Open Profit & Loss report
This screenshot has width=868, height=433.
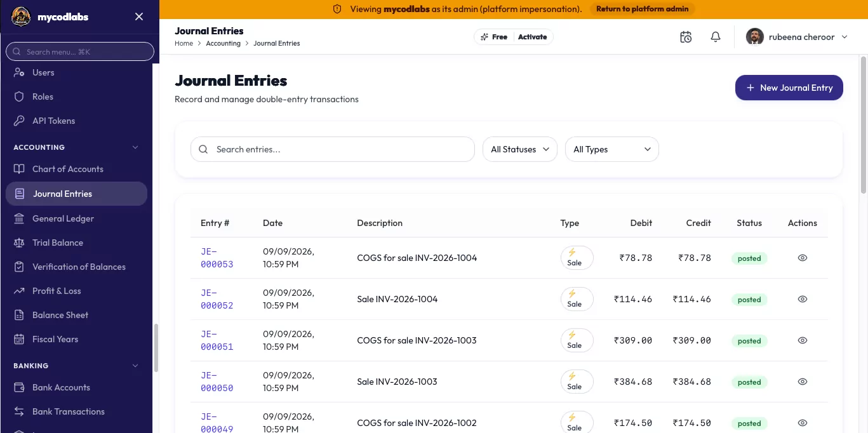coord(57,291)
